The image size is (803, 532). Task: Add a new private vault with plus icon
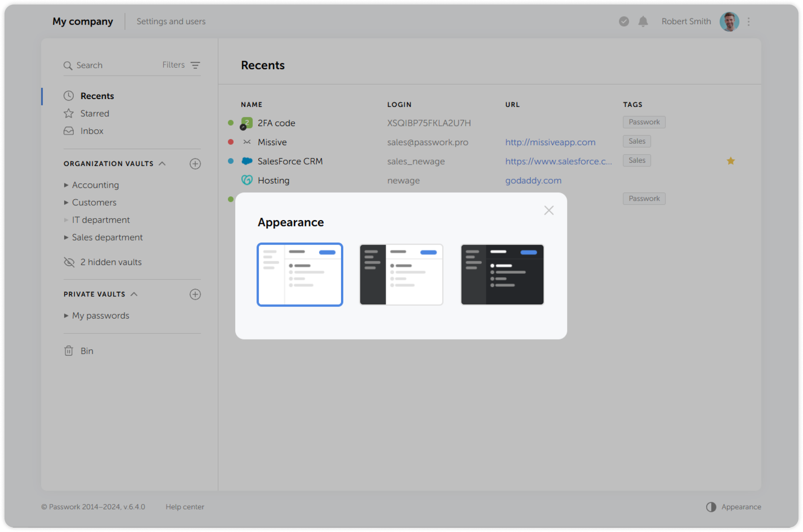point(195,294)
